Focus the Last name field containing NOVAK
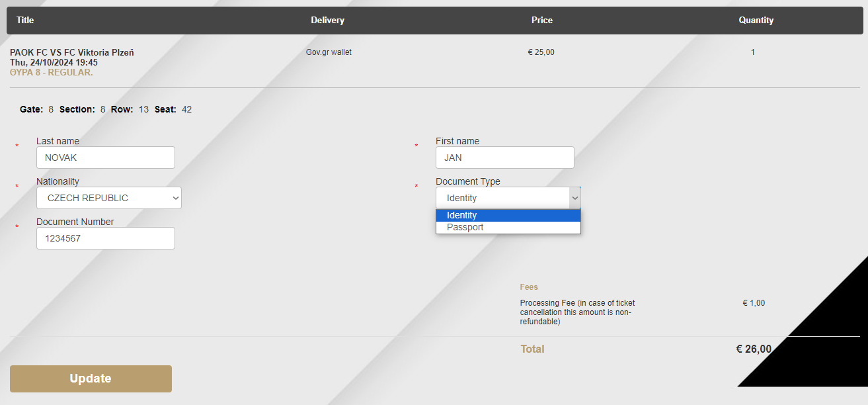868x405 pixels. (x=106, y=157)
